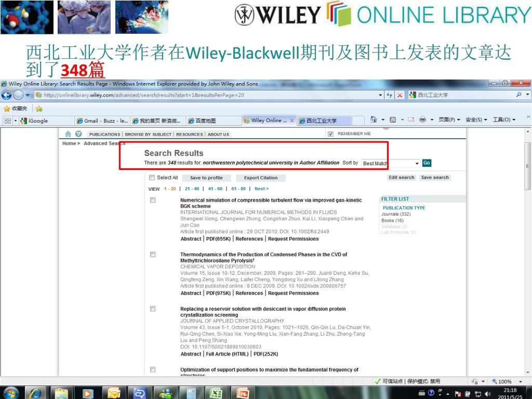Expand the address bar URL history dropdown
Image resolution: width=532 pixels, height=399 pixels.
click(x=380, y=95)
